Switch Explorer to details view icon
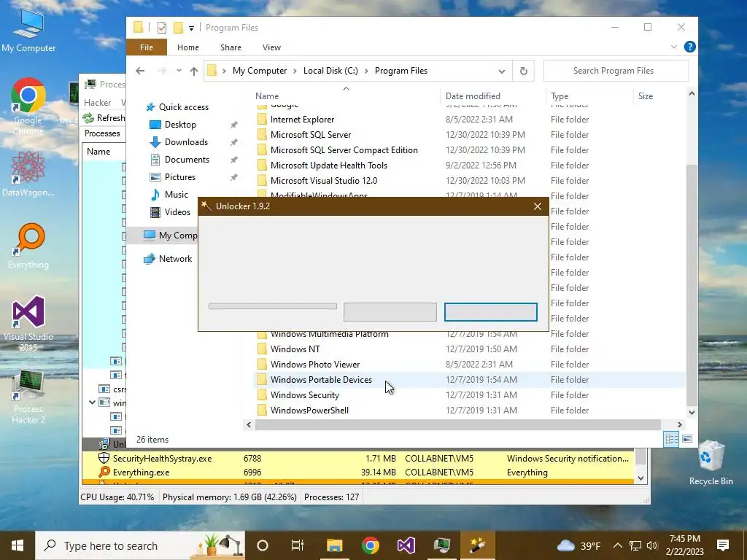 tap(671, 439)
